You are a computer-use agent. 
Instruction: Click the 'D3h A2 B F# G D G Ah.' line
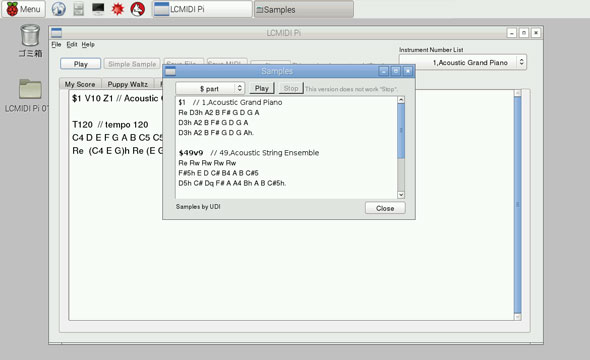[216, 133]
